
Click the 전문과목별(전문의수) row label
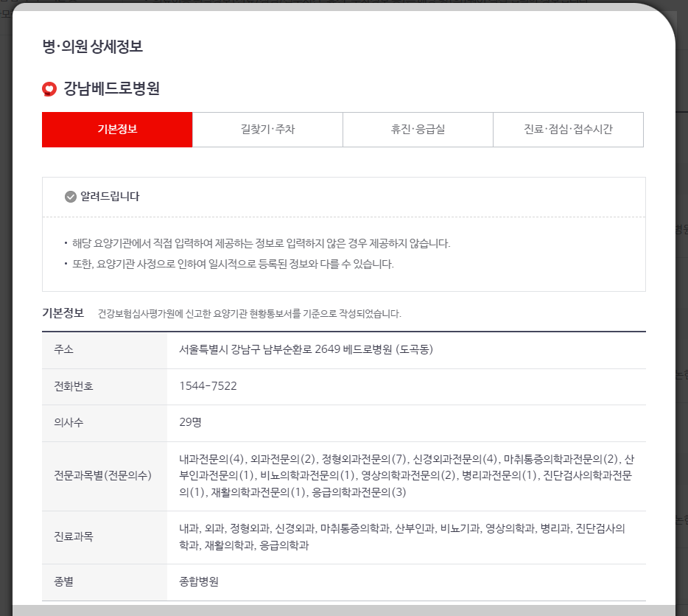pos(102,475)
